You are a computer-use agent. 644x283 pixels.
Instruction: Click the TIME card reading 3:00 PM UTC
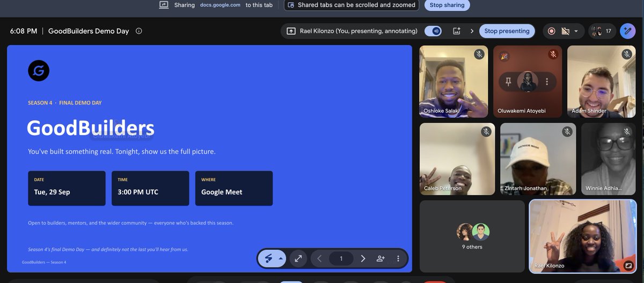[x=150, y=188]
